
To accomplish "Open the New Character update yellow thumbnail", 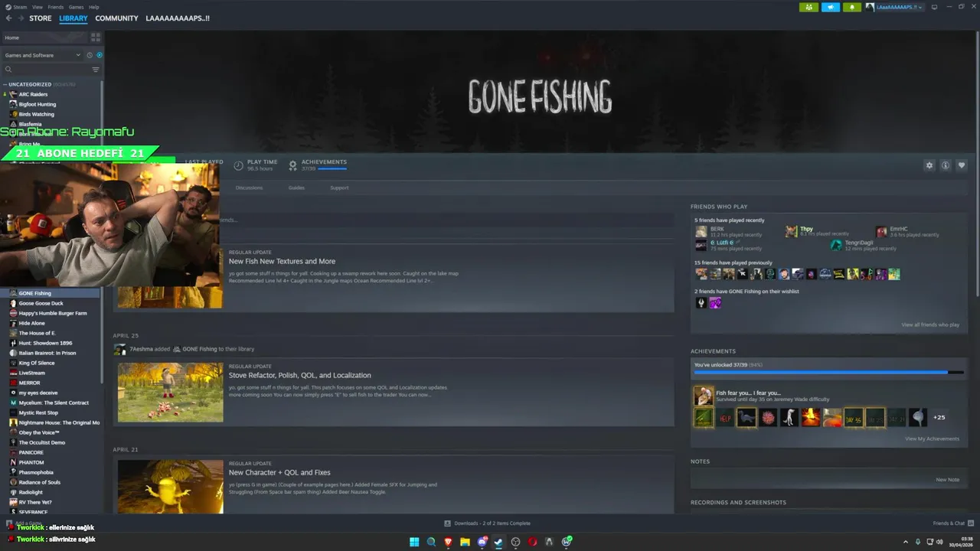I will point(170,486).
